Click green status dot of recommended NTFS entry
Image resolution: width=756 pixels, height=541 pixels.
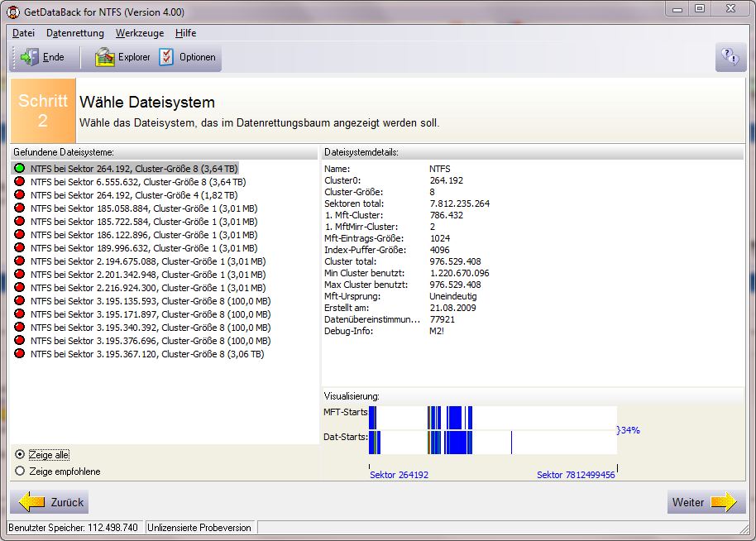(19, 168)
